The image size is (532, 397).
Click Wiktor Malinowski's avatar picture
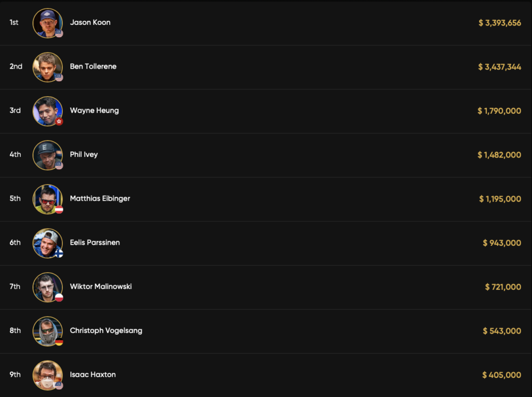[47, 287]
